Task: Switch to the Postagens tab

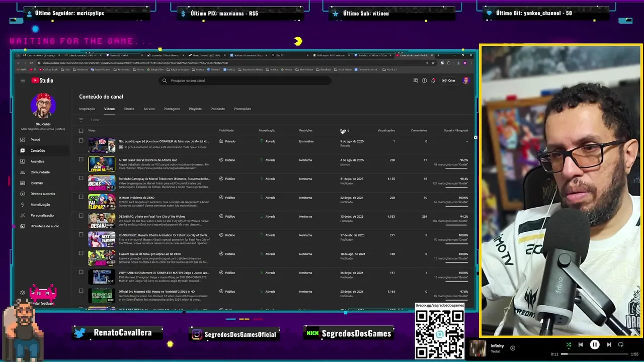Action: [x=172, y=109]
